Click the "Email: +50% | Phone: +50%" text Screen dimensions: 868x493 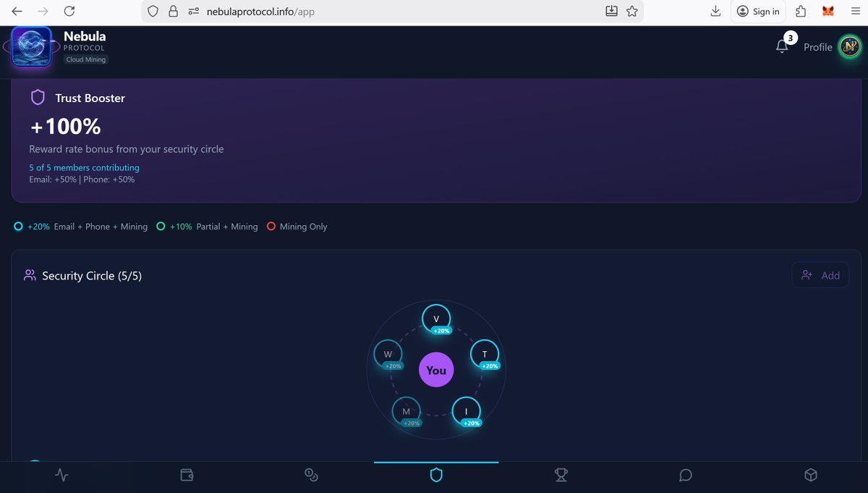(82, 180)
